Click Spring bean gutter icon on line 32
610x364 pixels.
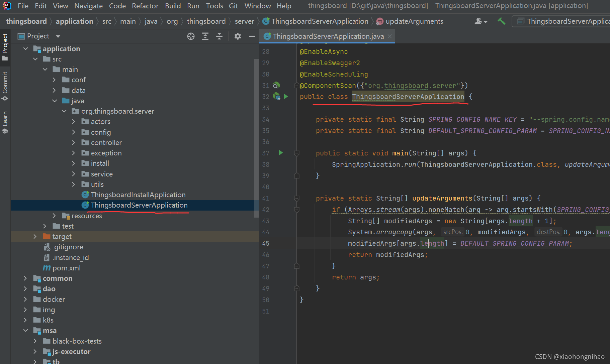tap(276, 97)
